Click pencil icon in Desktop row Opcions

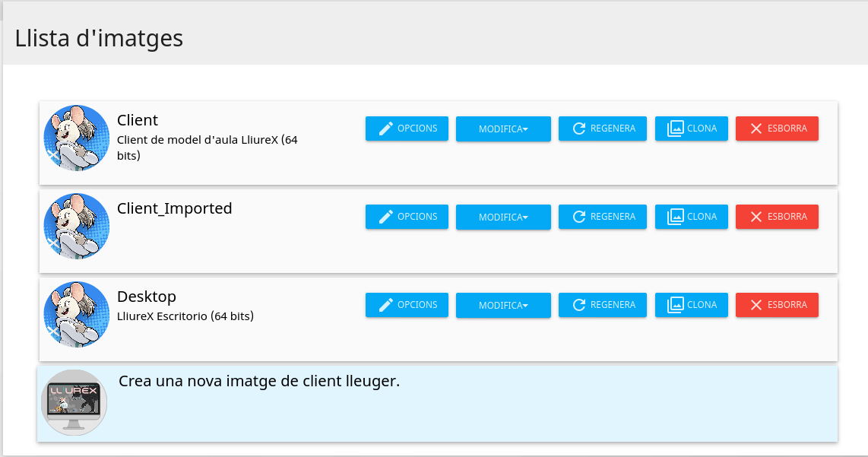click(x=386, y=305)
